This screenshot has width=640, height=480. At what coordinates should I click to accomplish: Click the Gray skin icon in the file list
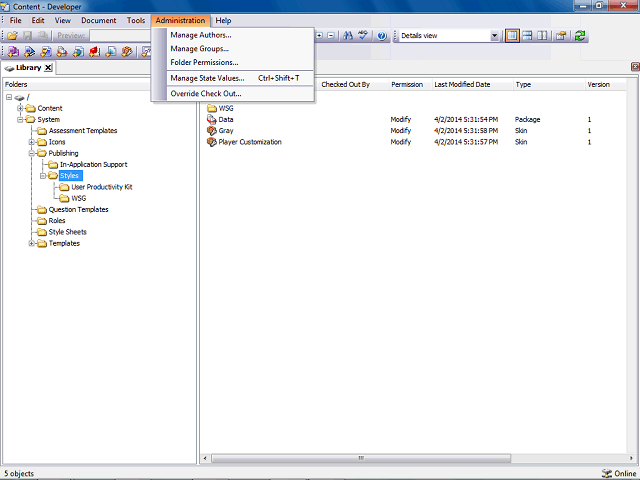click(x=211, y=131)
